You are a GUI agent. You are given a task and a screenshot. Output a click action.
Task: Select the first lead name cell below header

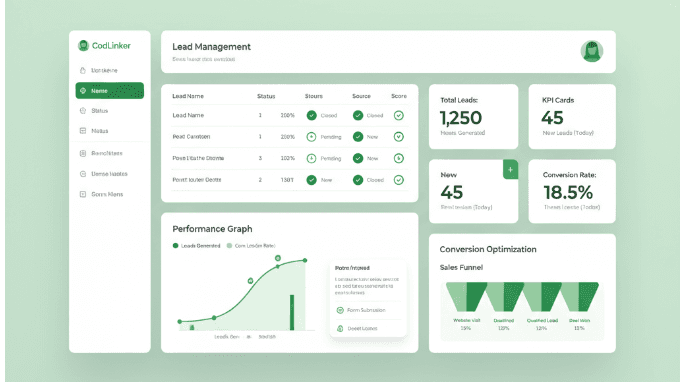pyautogui.click(x=188, y=115)
